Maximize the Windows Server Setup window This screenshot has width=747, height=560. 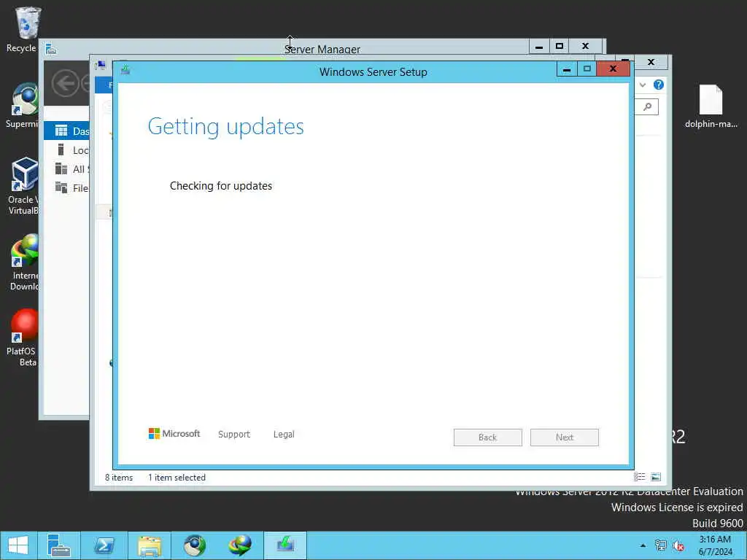(587, 69)
